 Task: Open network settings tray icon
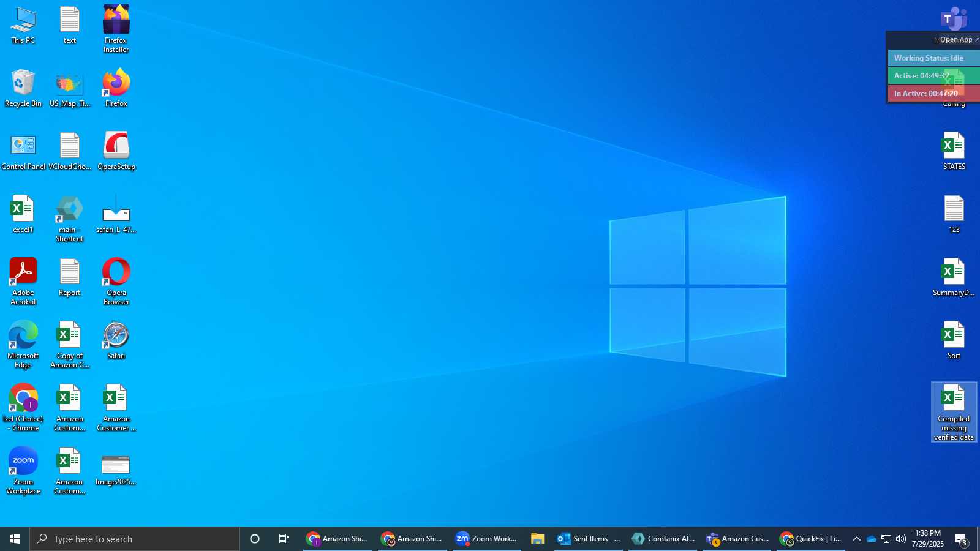pos(886,539)
